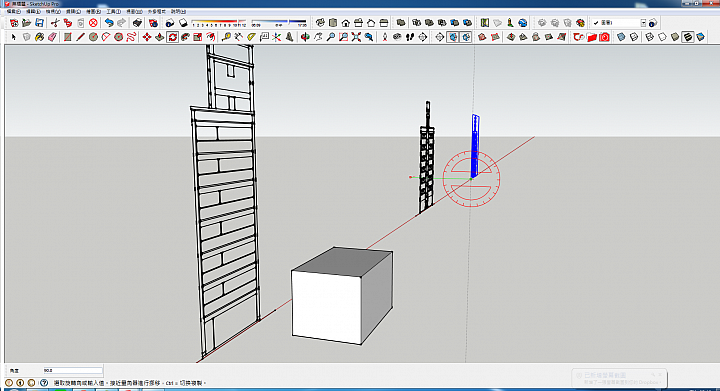Click the status bar help question icon
The width and height of the screenshot is (720, 391).
coord(44,382)
